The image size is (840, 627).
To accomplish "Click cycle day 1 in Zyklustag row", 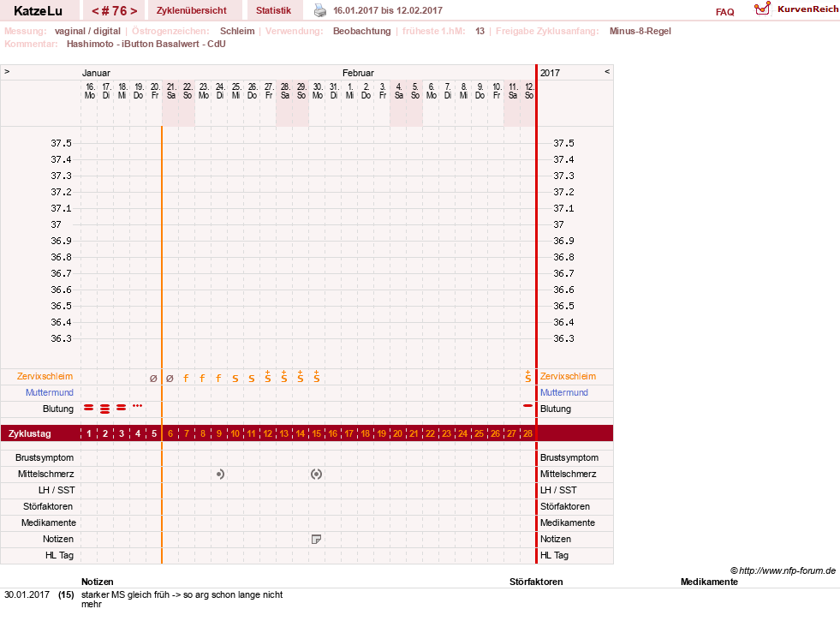I will 89,433.
